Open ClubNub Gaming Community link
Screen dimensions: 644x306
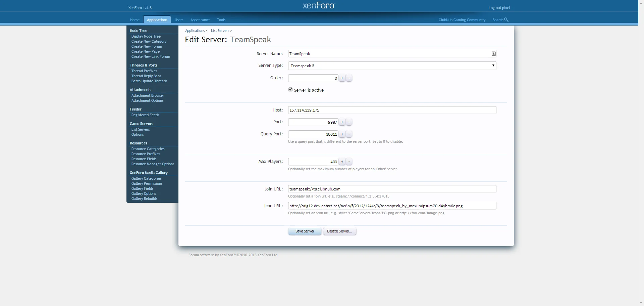pos(462,20)
